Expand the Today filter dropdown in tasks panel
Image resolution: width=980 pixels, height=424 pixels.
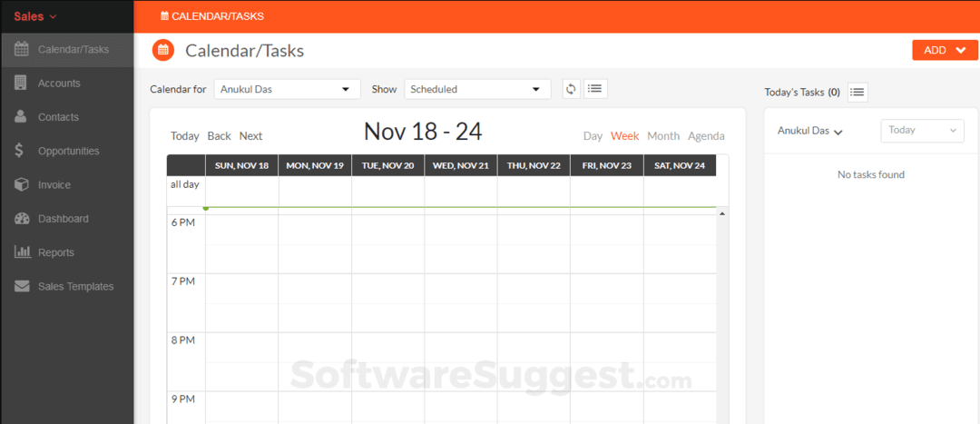[922, 130]
